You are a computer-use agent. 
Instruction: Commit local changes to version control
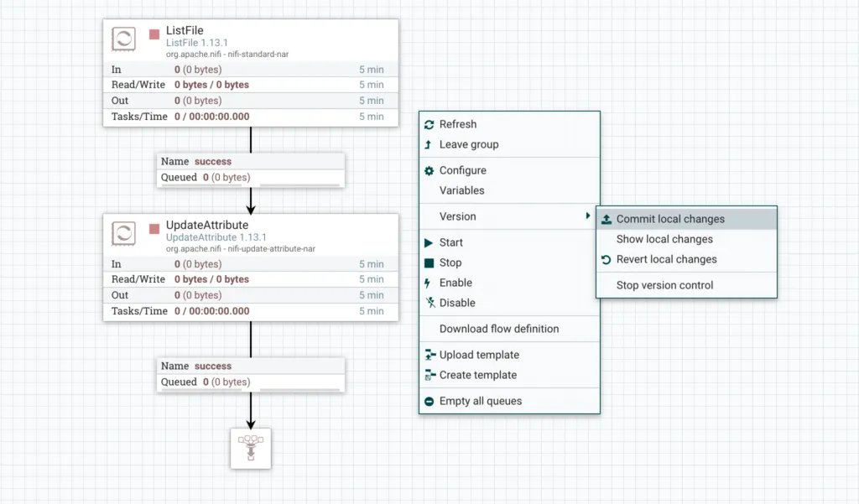coord(669,219)
